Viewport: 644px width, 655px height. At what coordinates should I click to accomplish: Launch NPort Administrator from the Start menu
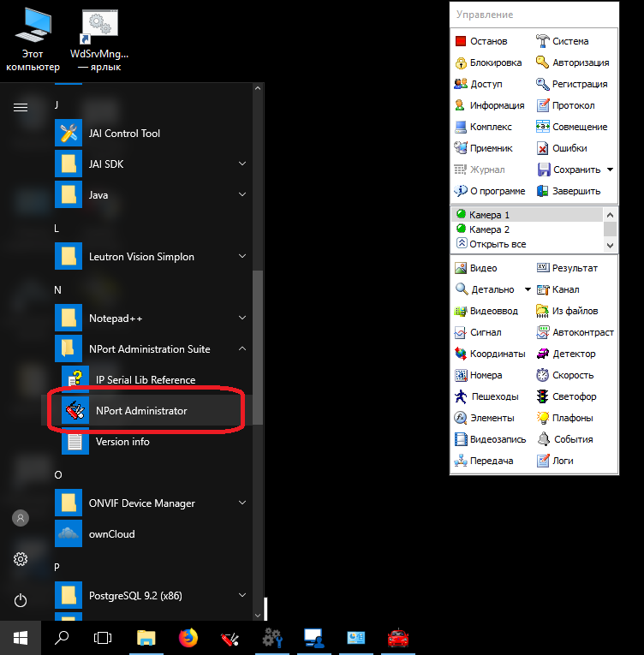[141, 411]
